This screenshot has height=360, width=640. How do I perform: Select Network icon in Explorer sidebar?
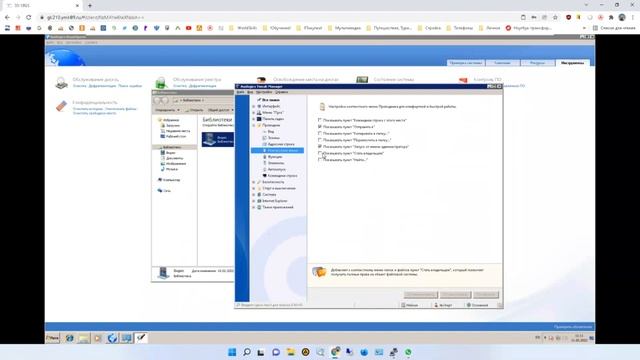tap(160, 191)
